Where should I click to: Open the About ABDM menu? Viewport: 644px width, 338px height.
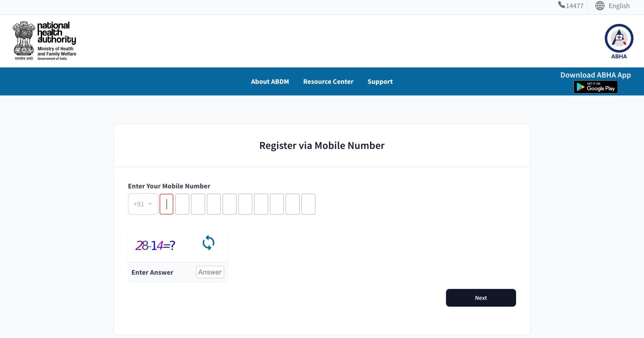(270, 82)
